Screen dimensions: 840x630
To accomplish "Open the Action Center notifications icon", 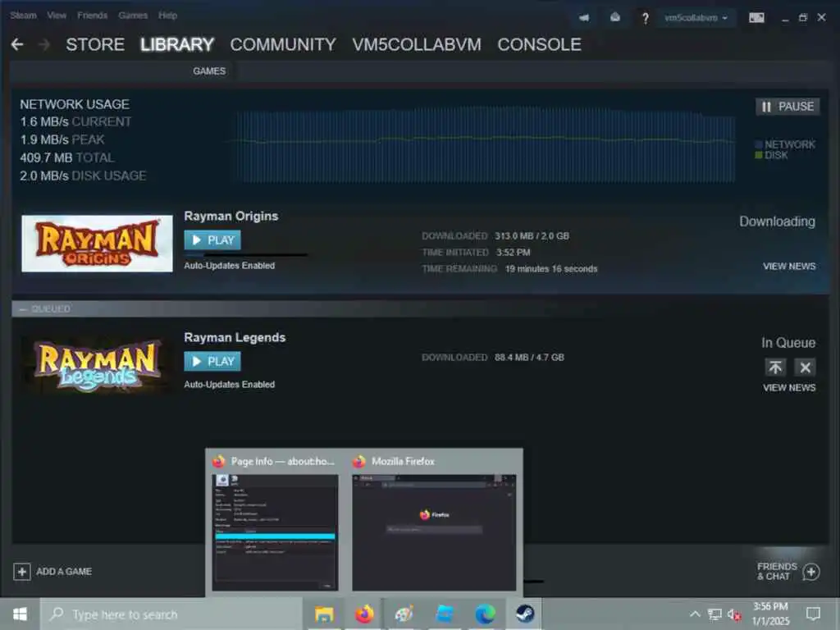I will point(813,614).
